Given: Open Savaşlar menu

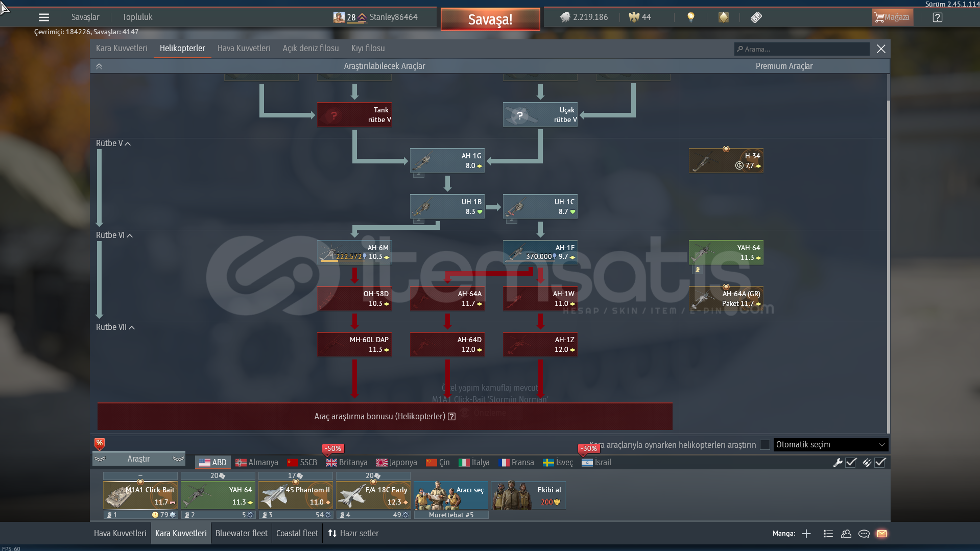Looking at the screenshot, I should [x=85, y=17].
